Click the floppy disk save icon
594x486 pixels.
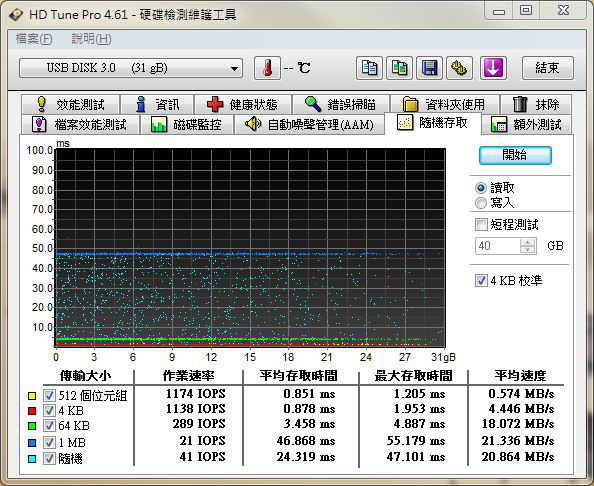(429, 68)
